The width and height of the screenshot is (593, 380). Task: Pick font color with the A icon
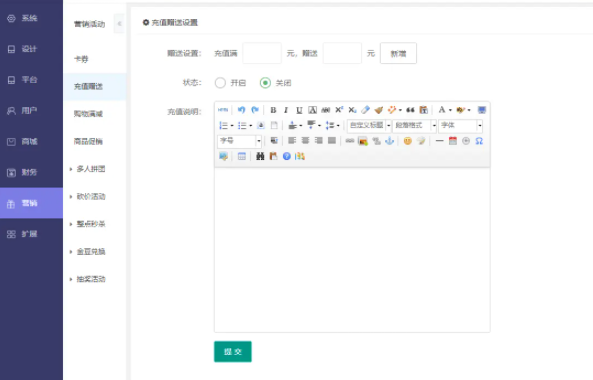[442, 110]
